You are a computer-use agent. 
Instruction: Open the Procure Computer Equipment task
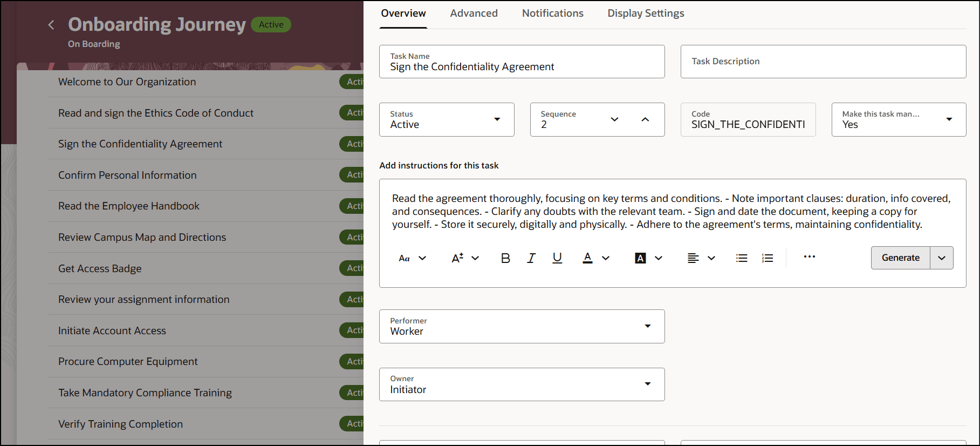(x=128, y=362)
